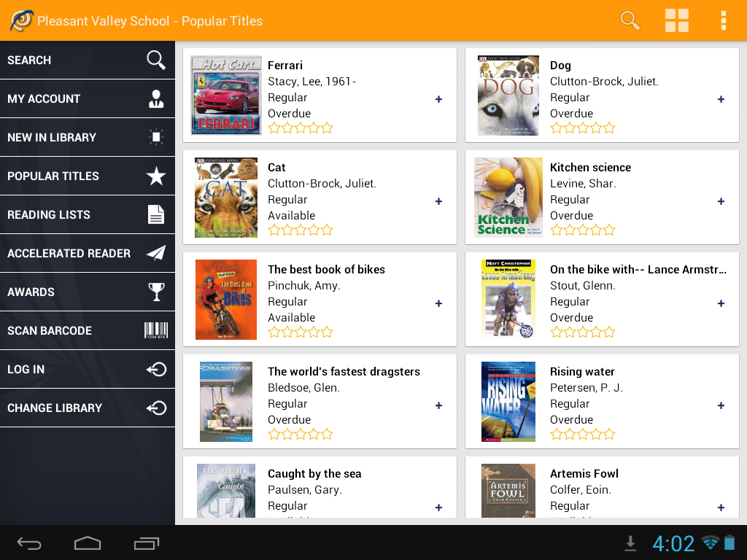Tap the download notification icon
Image resolution: width=747 pixels, height=560 pixels.
click(630, 542)
